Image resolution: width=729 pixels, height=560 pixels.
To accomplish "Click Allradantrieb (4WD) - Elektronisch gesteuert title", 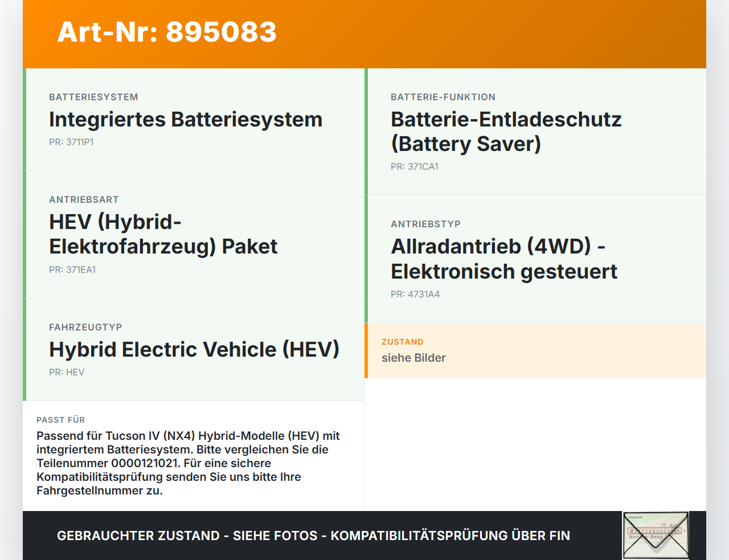I will click(504, 259).
